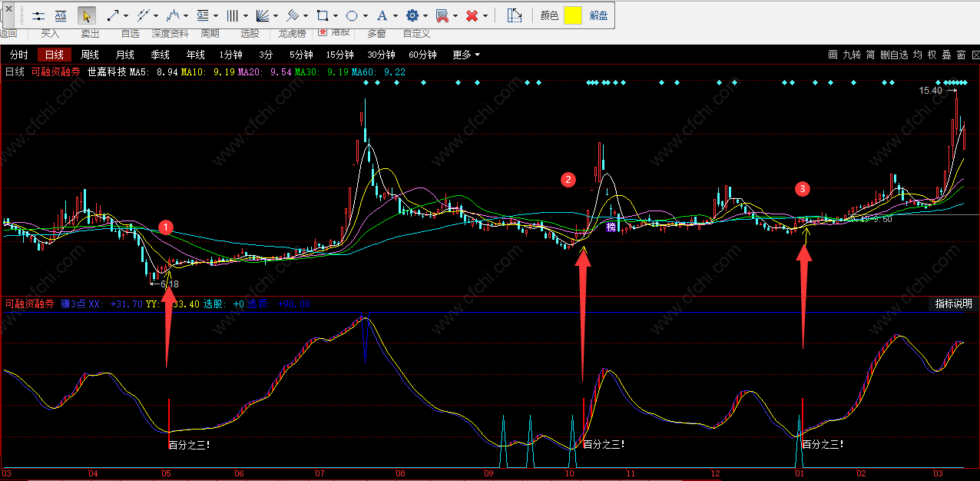The image size is (980, 481).
Task: Switch to 周线 weekly chart tab
Action: pyautogui.click(x=90, y=55)
